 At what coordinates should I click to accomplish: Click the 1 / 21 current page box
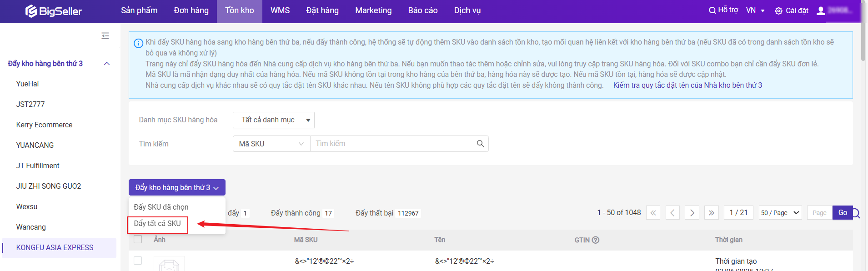pyautogui.click(x=738, y=213)
